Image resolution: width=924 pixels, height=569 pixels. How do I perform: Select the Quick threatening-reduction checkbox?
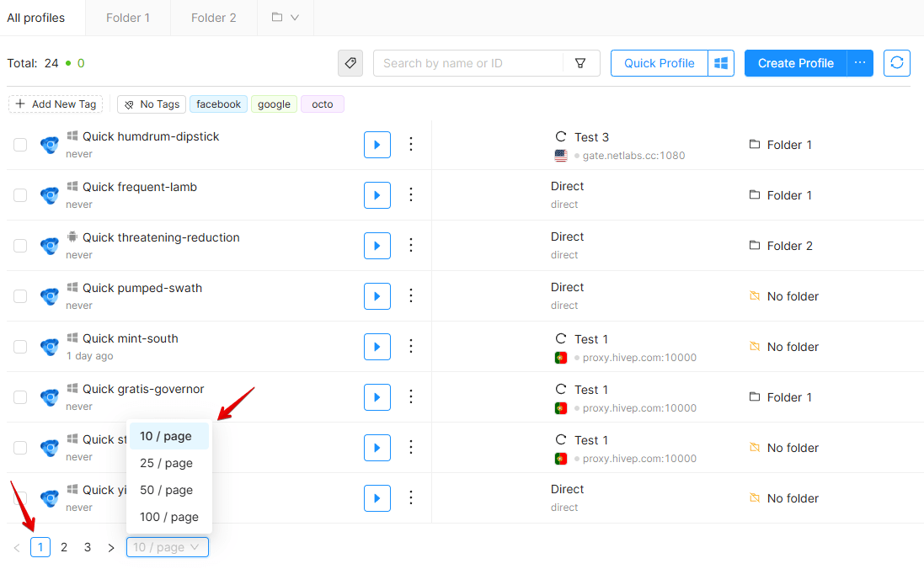tap(20, 246)
